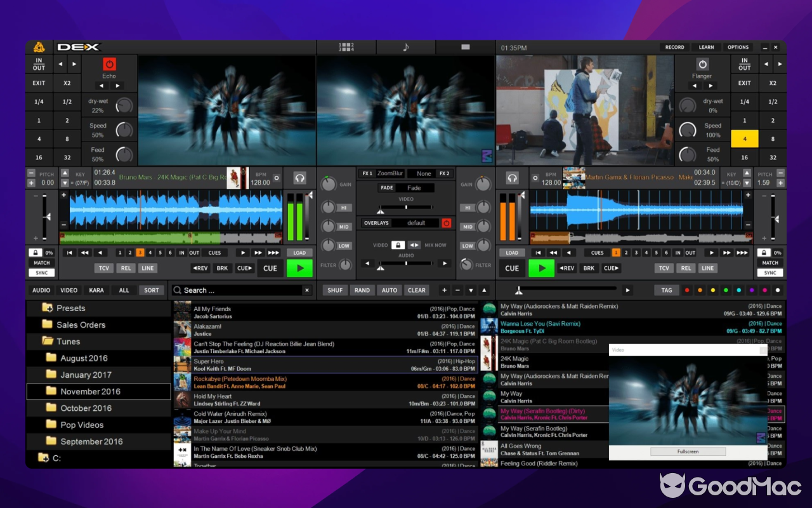This screenshot has height=508, width=812.
Task: Enable SYNC on the left deck
Action: tap(41, 273)
